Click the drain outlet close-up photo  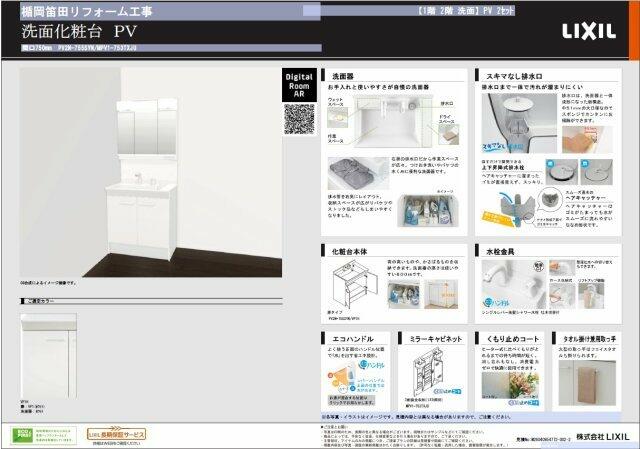pyautogui.click(x=519, y=123)
